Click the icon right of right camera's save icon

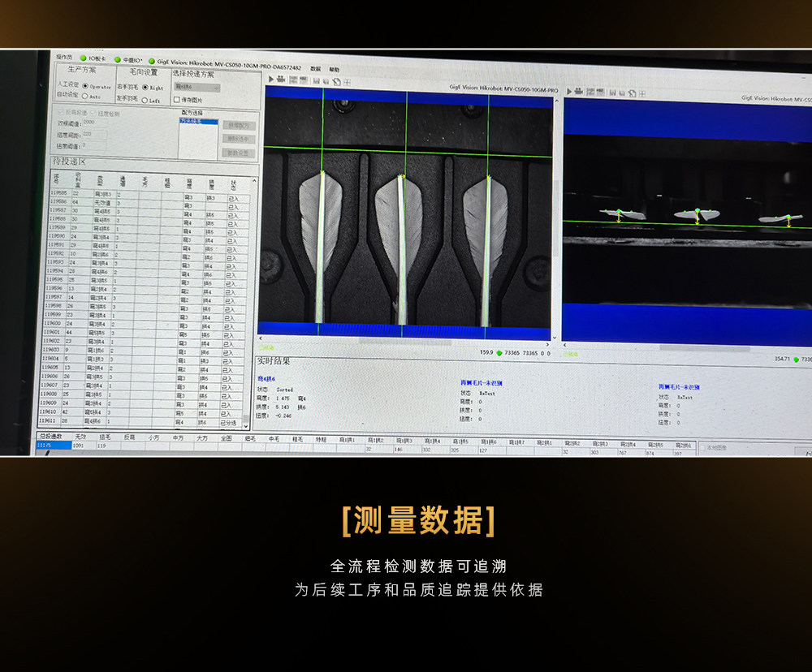(x=622, y=93)
